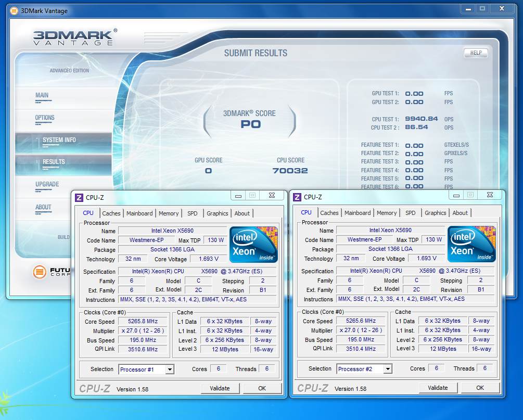Click QPI Link 3510.6 MHz value
This screenshot has height=420, width=523.
143,349
